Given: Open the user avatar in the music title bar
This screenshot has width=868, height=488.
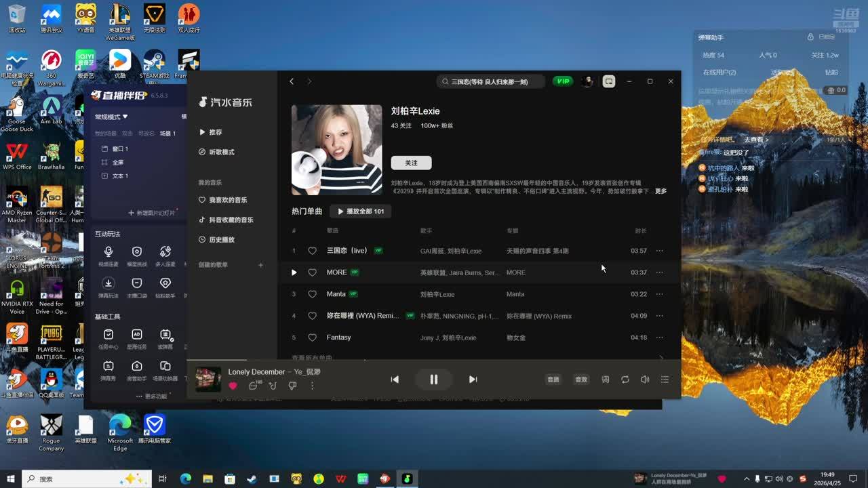Looking at the screenshot, I should click(587, 81).
